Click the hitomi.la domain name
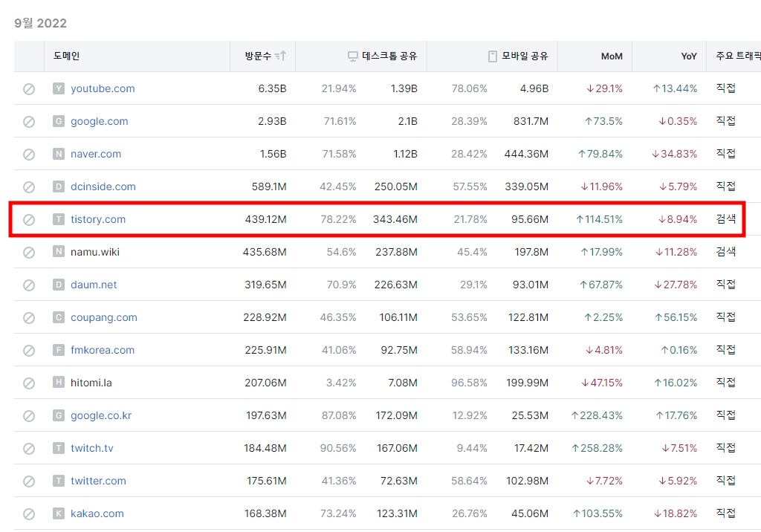 click(91, 383)
